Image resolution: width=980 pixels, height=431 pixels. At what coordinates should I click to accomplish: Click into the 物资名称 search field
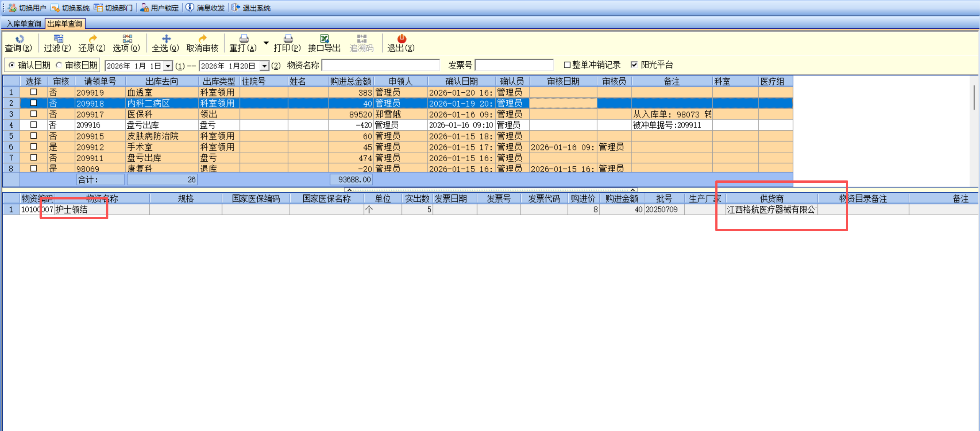click(x=380, y=65)
